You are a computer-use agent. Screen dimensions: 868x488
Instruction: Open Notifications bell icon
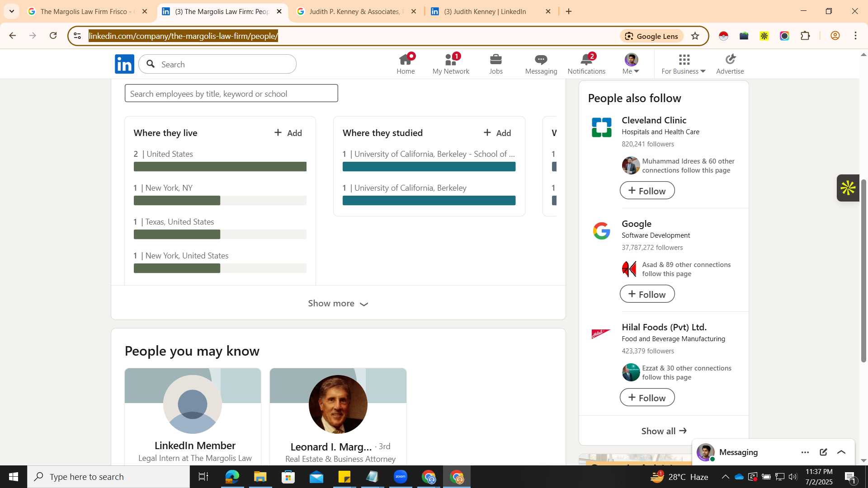[586, 64]
